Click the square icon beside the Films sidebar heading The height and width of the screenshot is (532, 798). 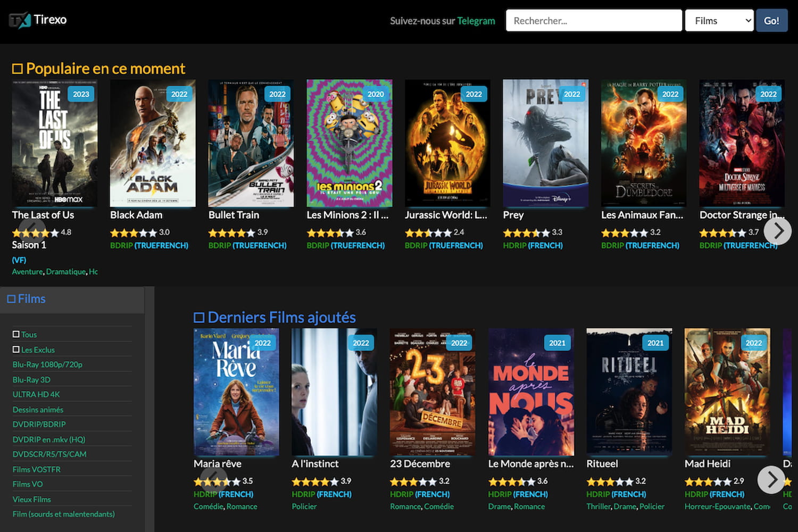click(11, 299)
